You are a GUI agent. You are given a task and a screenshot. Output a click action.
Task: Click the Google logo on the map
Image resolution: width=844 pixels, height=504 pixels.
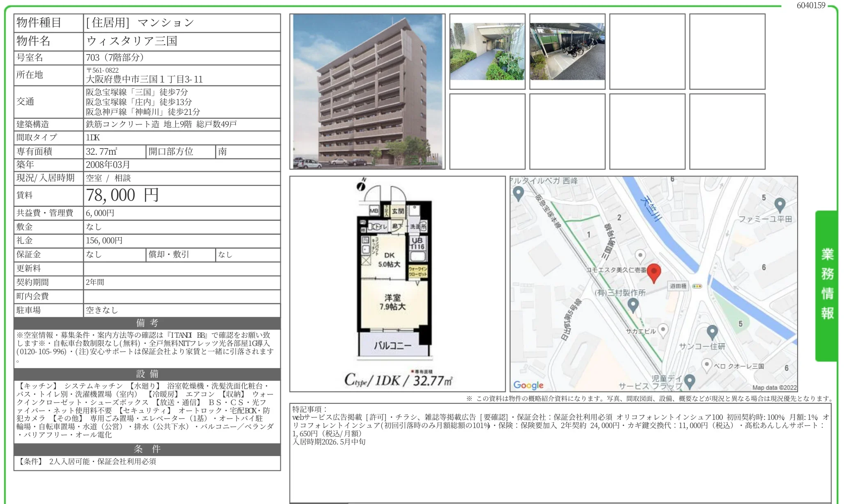pos(528,385)
